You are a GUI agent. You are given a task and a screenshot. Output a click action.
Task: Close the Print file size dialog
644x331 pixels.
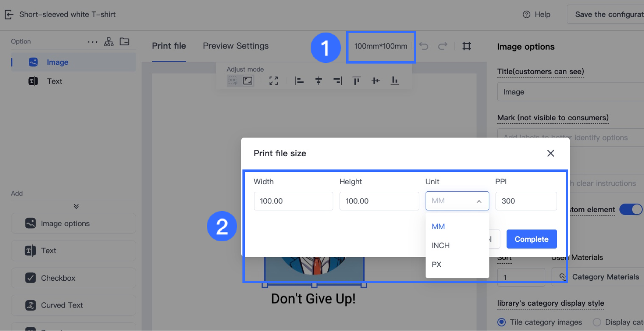(x=551, y=153)
